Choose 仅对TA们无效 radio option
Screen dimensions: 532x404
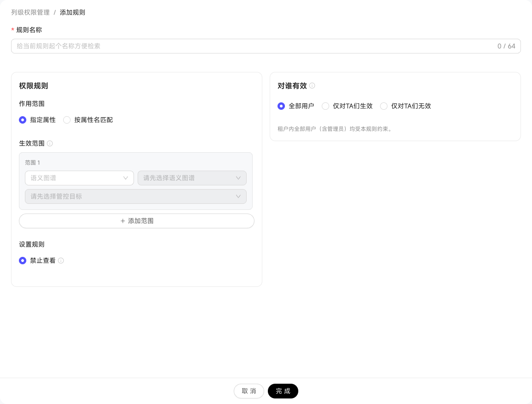pyautogui.click(x=384, y=106)
